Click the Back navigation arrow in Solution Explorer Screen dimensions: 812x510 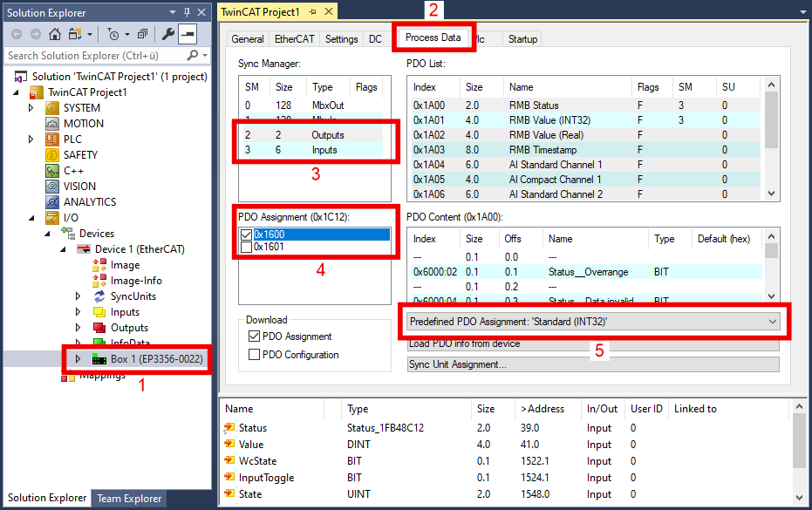point(17,34)
